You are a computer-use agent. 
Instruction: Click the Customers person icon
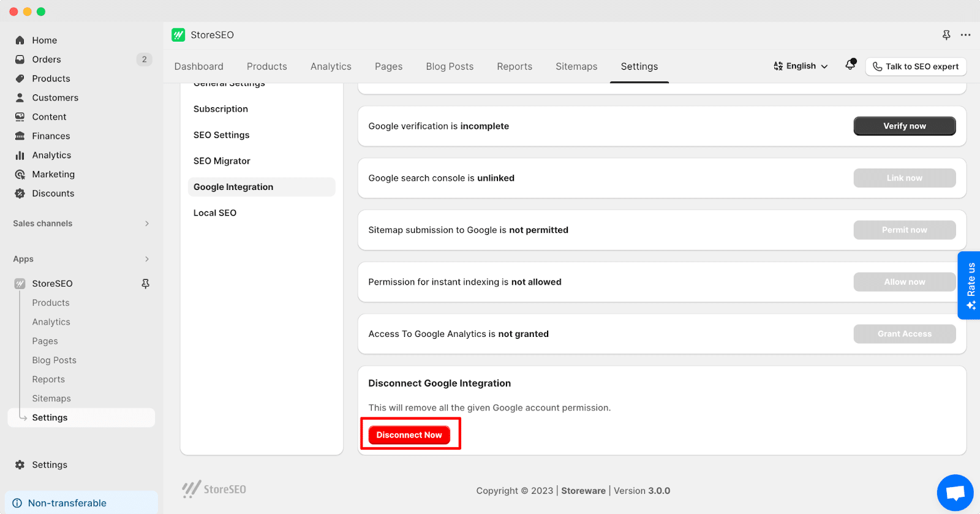click(20, 97)
